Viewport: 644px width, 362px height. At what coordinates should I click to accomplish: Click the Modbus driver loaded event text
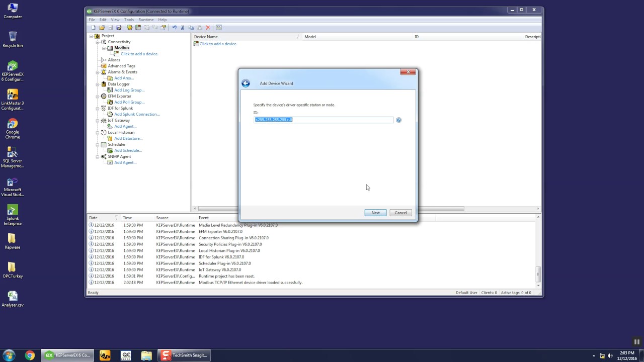(x=251, y=283)
